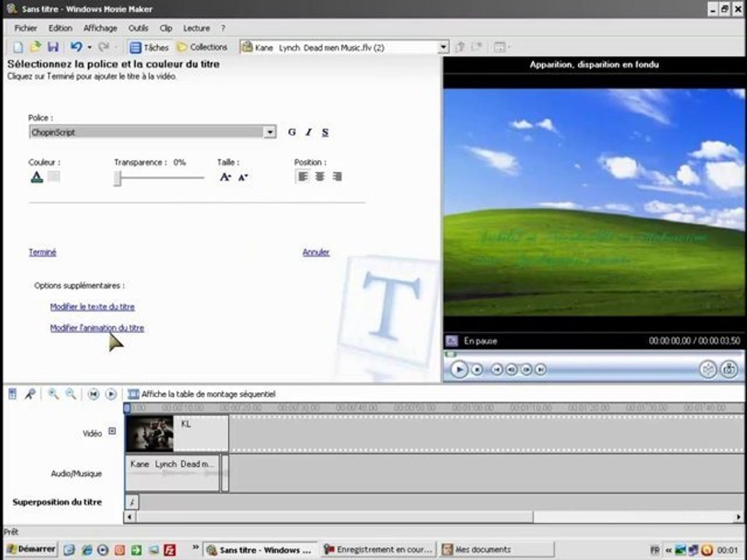Select the Kane Lynch audio clip
This screenshot has height=560, width=747.
tap(173, 474)
